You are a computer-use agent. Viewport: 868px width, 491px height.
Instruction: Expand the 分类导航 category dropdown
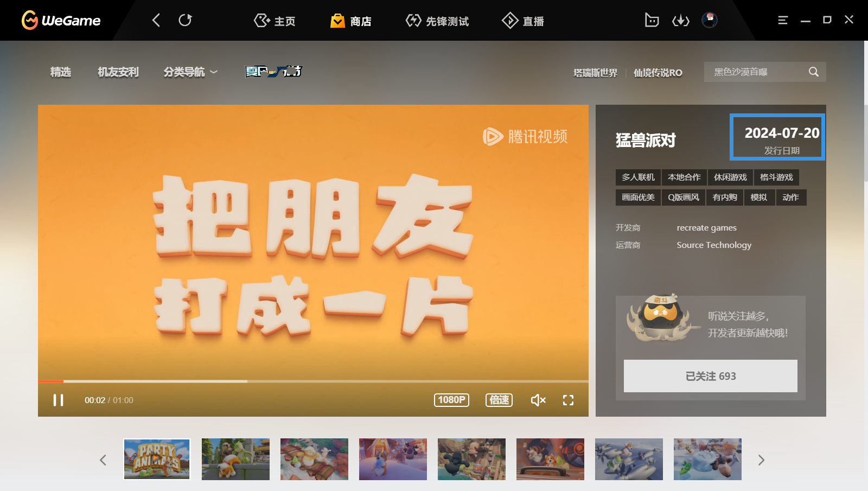click(190, 72)
